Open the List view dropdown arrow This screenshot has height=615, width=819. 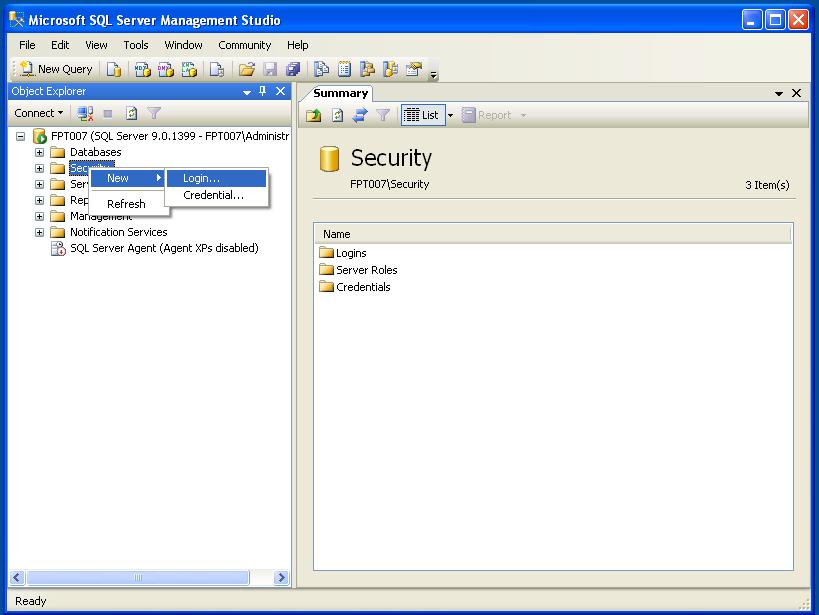tap(450, 115)
